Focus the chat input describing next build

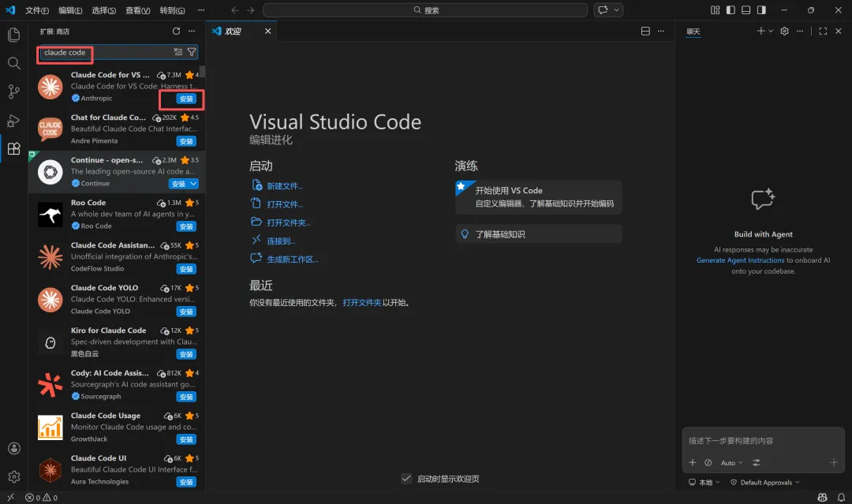coord(763,440)
